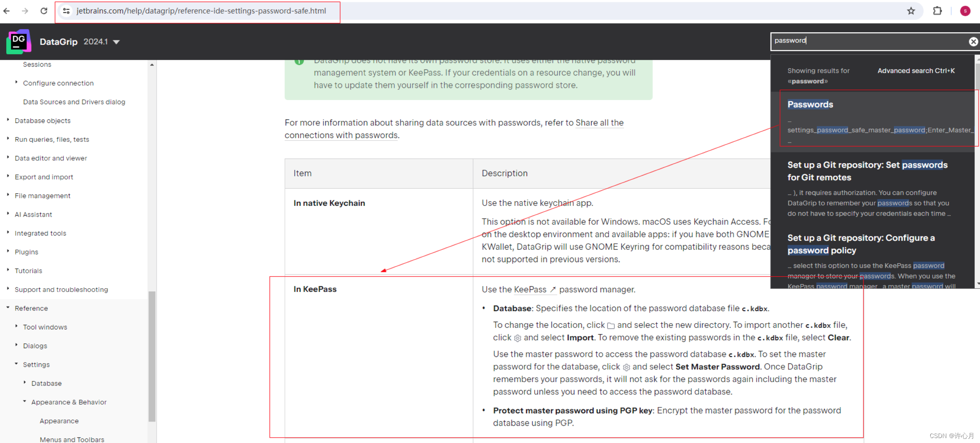
Task: Open result Set passwords for Git remotes
Action: [867, 171]
